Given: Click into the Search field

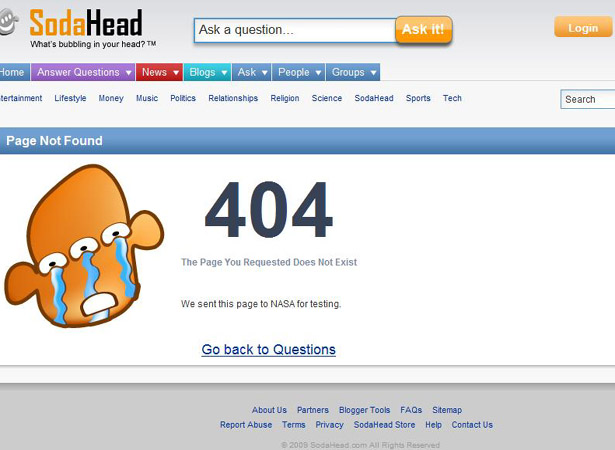Looking at the screenshot, I should click(588, 99).
